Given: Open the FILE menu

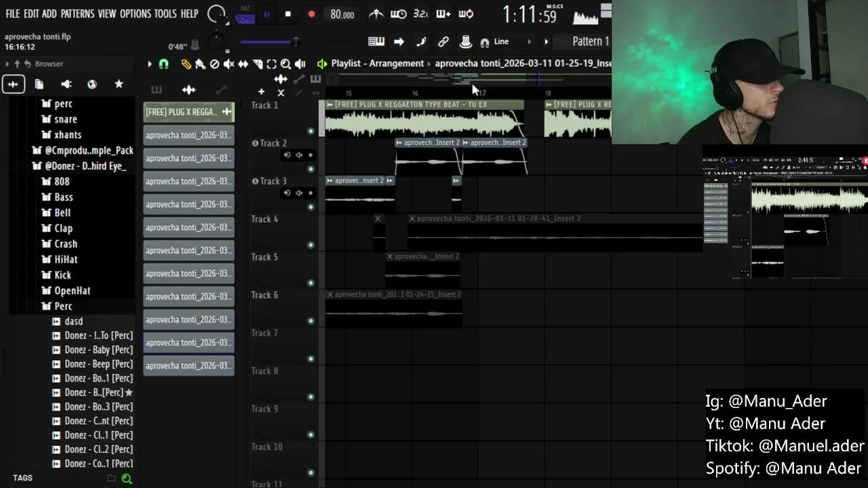Looking at the screenshot, I should 13,14.
